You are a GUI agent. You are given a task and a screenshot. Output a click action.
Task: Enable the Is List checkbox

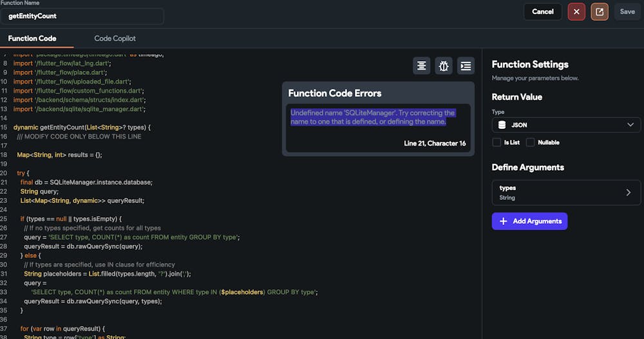coord(497,142)
